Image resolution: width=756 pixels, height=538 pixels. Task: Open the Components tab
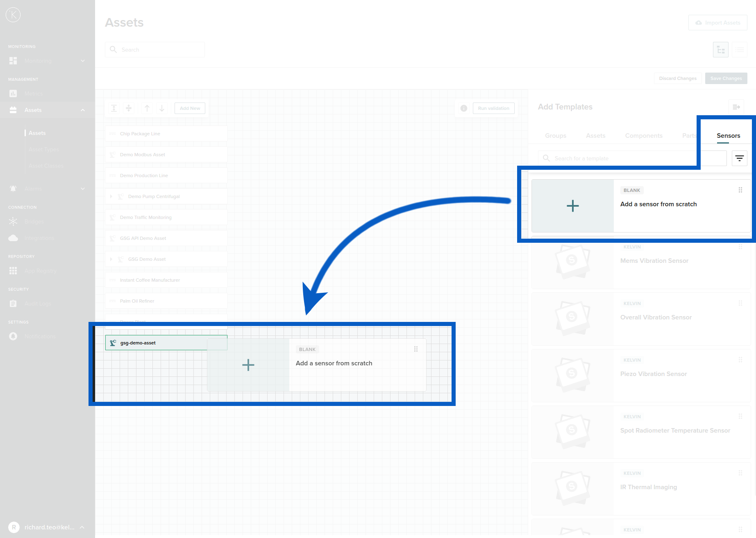pyautogui.click(x=644, y=135)
